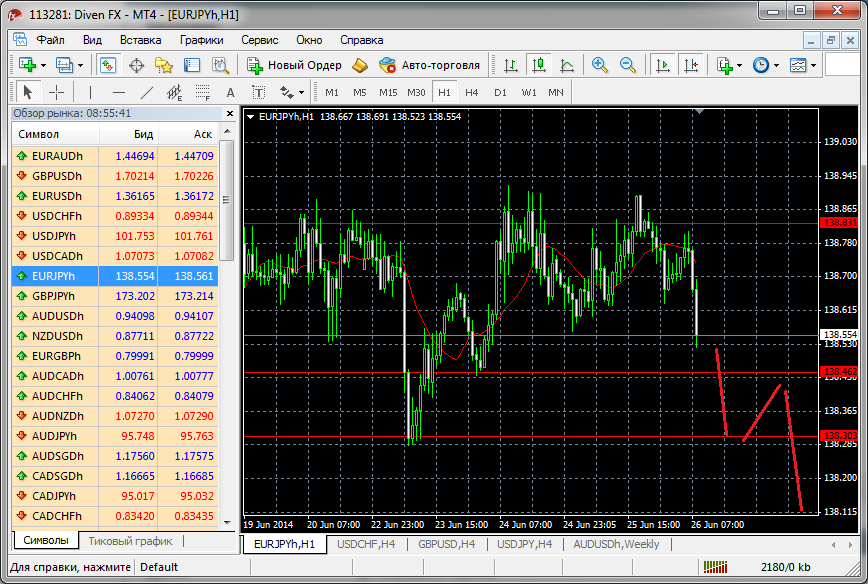Close the Обзор рынка panel
868x584 pixels.
[230, 113]
